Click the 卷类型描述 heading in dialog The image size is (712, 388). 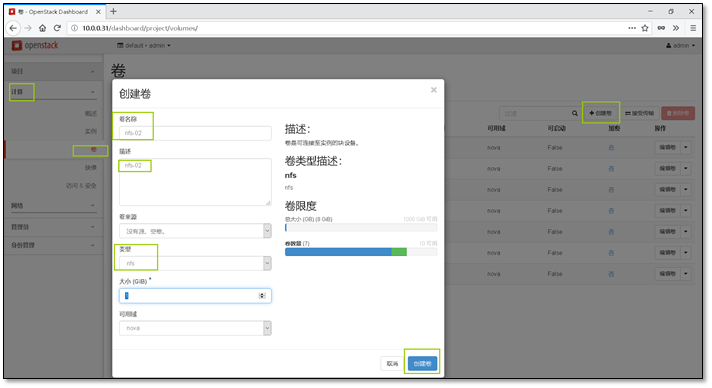click(313, 161)
